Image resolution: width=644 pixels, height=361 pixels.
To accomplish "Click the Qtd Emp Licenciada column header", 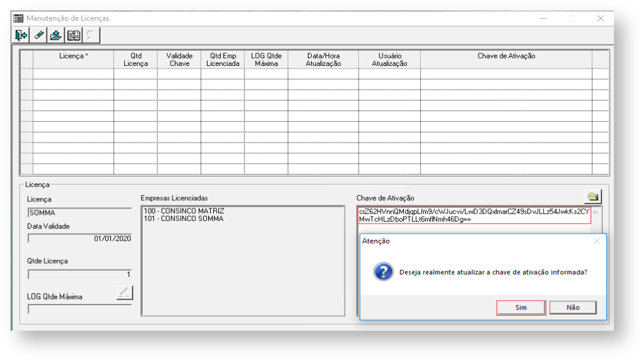I will 223,60.
